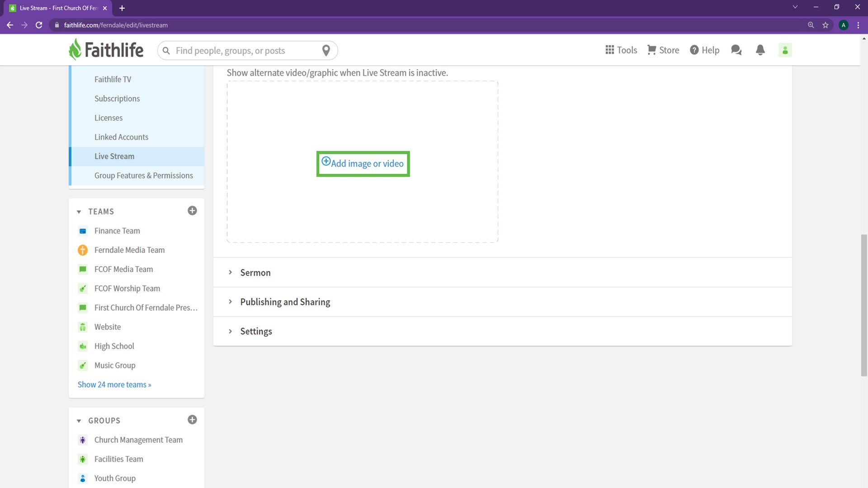Click the location pin in search bar
Image resolution: width=868 pixels, height=488 pixels.
pos(326,51)
